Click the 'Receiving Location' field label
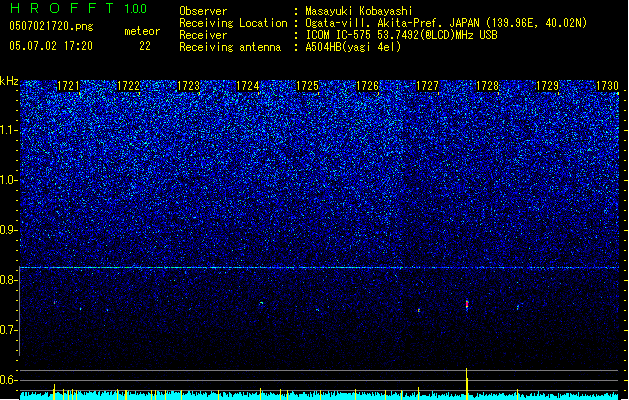The width and height of the screenshot is (629, 400). pyautogui.click(x=233, y=23)
